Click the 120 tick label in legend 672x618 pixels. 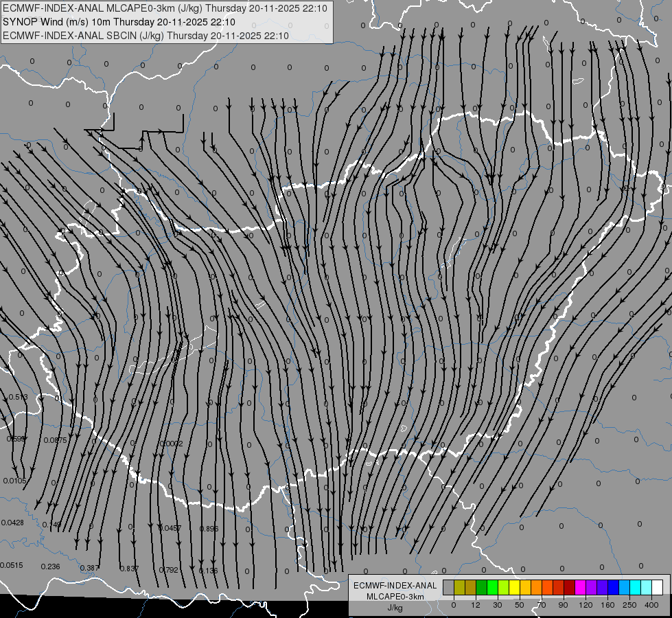pos(586,605)
